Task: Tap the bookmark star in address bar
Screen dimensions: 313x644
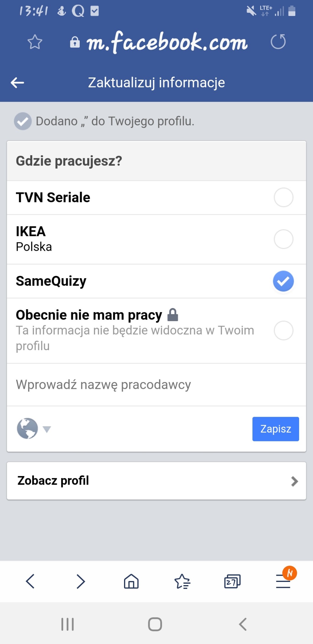Action: (35, 42)
